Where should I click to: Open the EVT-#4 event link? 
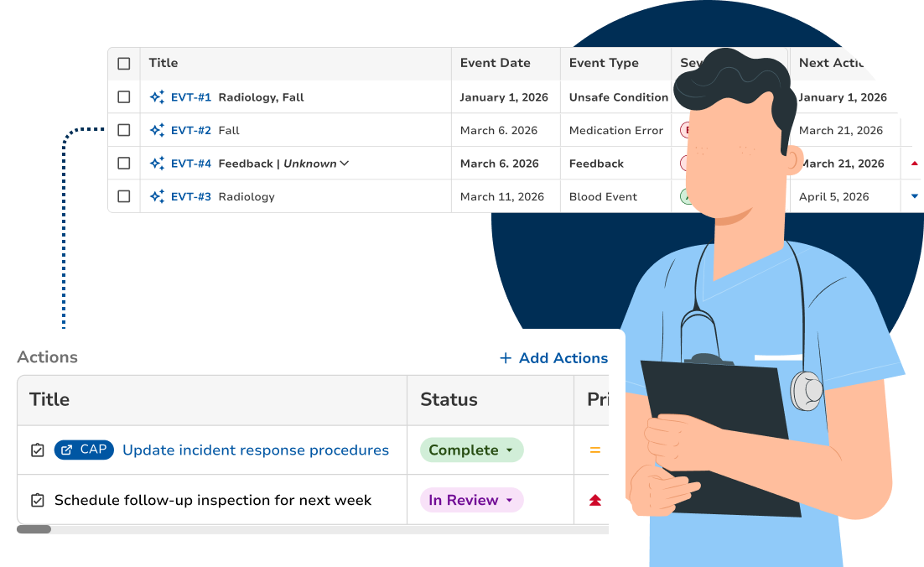191,164
